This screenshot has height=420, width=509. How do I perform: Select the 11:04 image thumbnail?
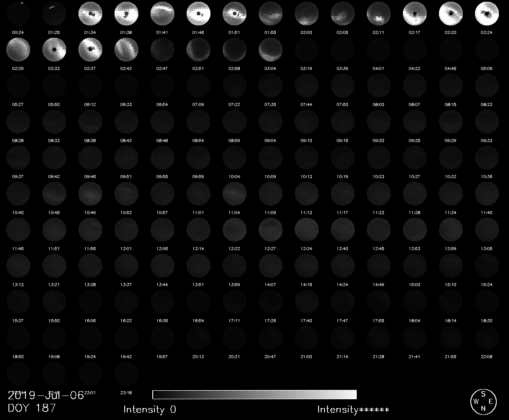235,194
